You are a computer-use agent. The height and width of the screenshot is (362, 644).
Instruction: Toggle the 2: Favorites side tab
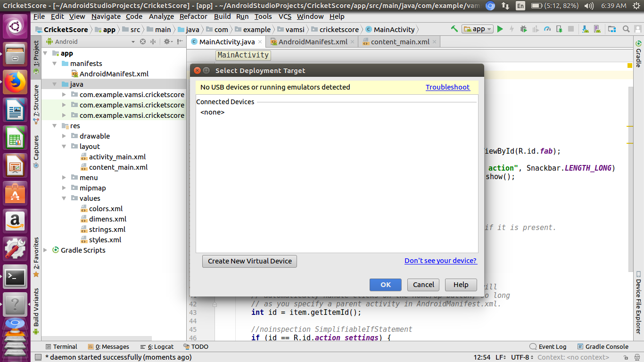point(36,257)
